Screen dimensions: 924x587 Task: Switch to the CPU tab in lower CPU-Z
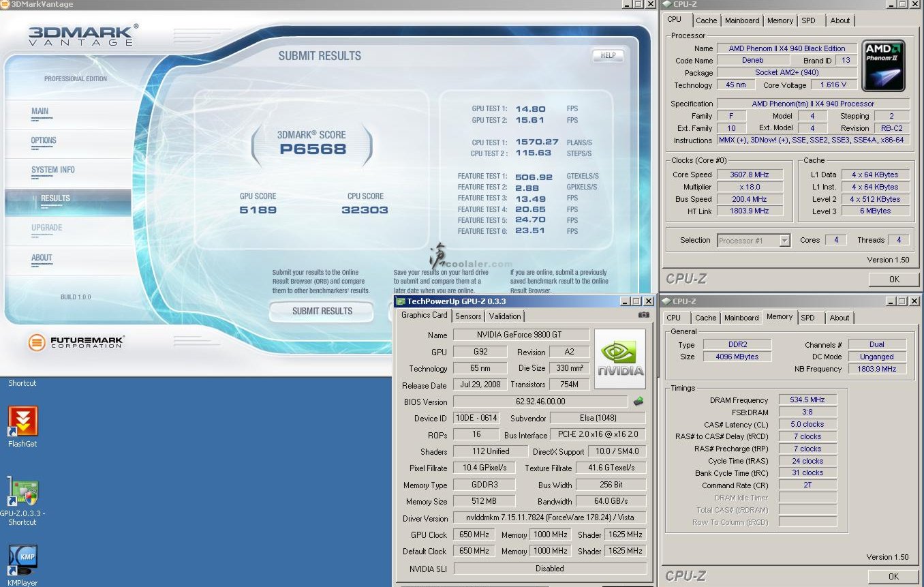click(x=674, y=318)
